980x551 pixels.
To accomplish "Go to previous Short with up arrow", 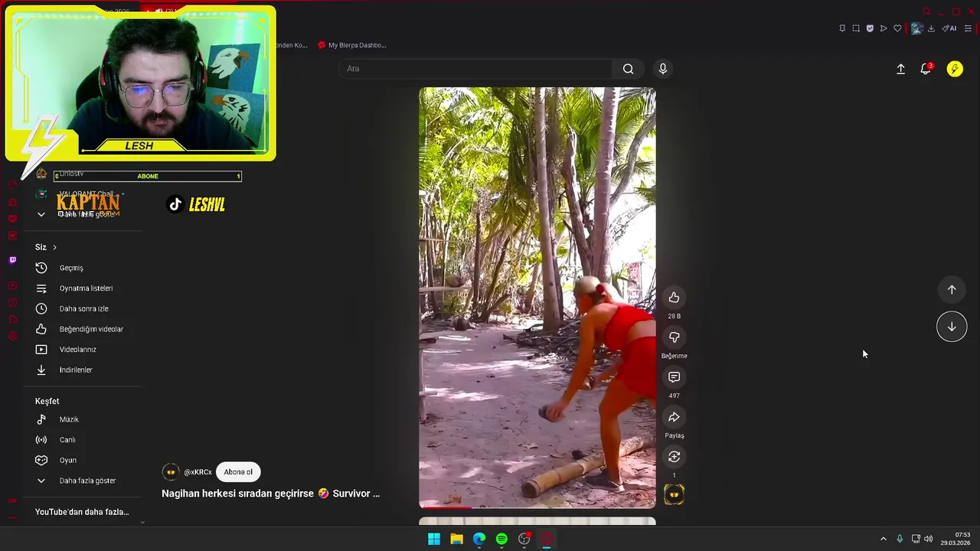I will click(x=952, y=290).
